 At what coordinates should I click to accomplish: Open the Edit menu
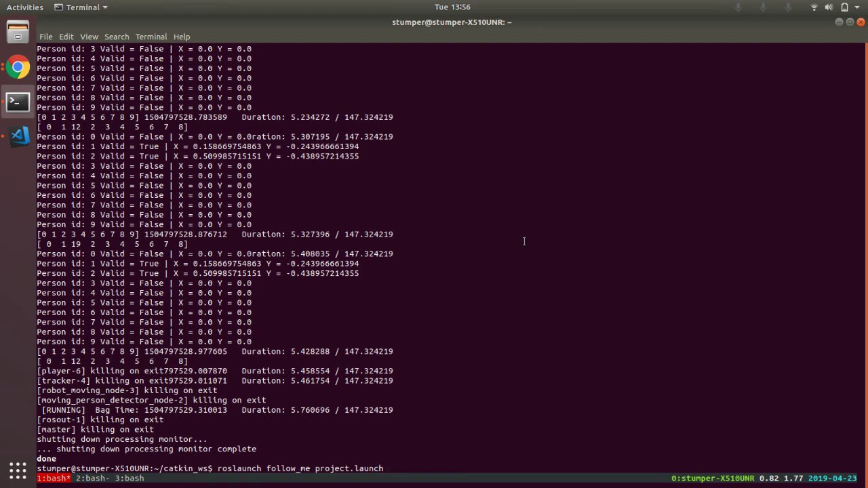[66, 37]
